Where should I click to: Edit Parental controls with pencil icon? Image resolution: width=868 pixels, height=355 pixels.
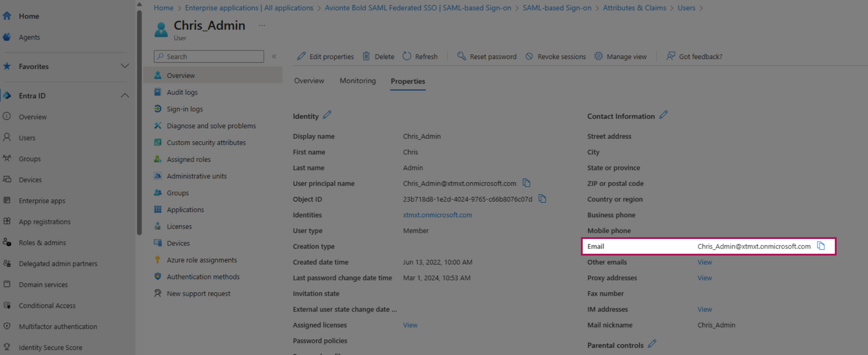coord(652,344)
